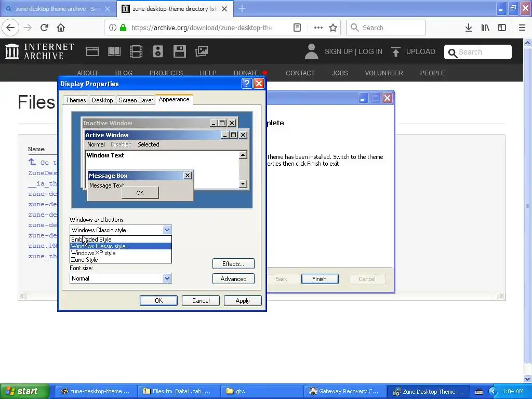Viewport: 532px width, 399px height.
Task: Click the Firefox forward arrow button
Action: click(x=28, y=28)
